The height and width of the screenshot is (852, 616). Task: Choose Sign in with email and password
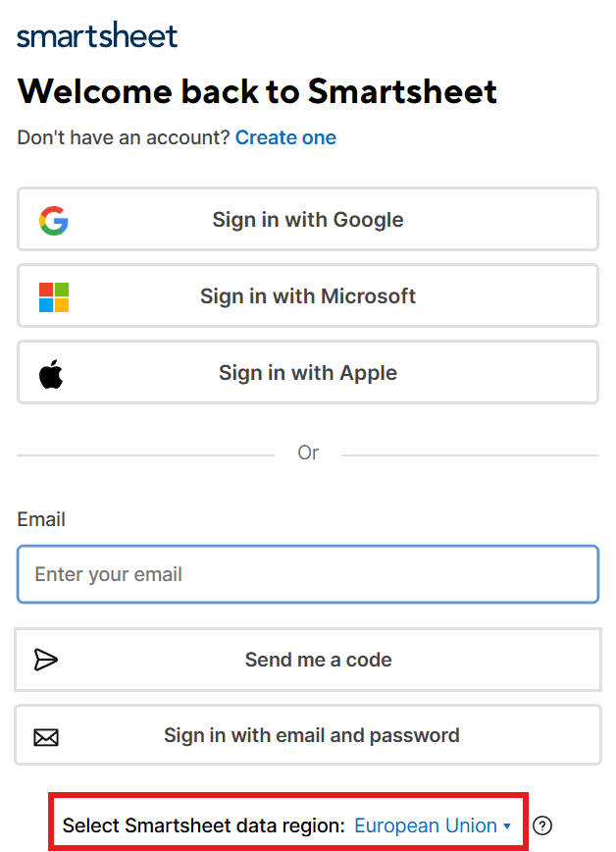tap(311, 735)
